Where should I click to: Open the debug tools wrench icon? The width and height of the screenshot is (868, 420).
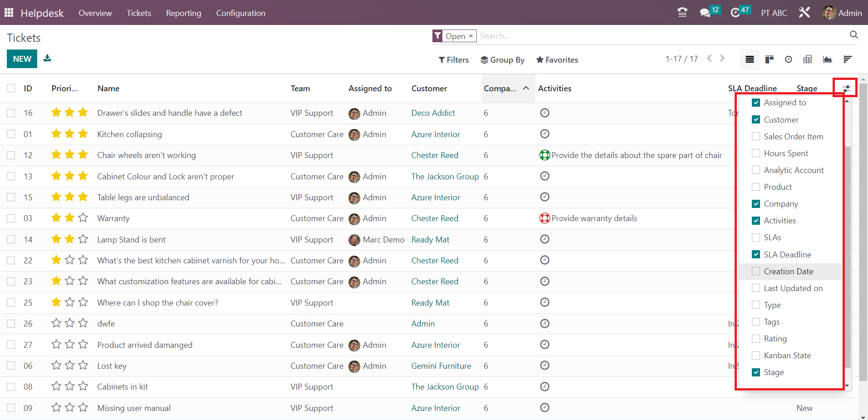[804, 13]
